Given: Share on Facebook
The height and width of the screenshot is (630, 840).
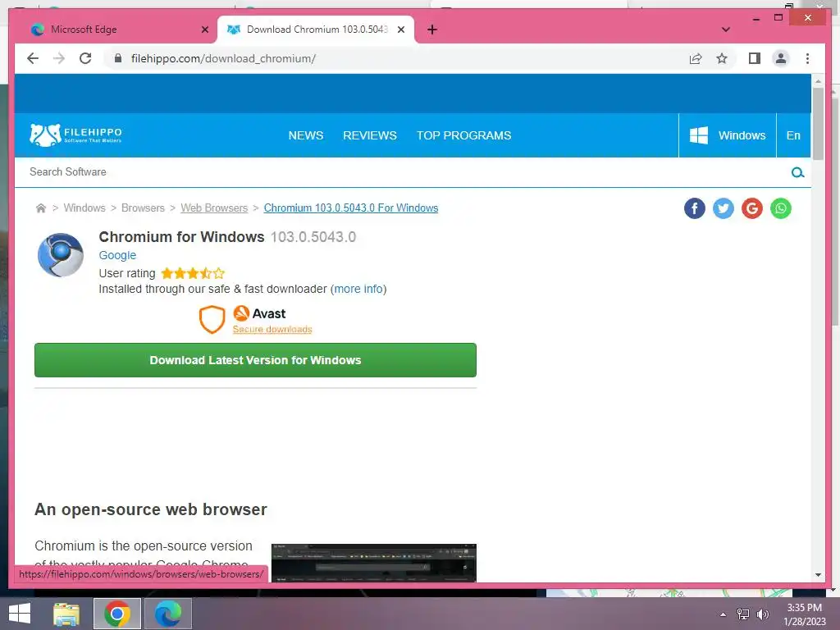Looking at the screenshot, I should point(694,208).
